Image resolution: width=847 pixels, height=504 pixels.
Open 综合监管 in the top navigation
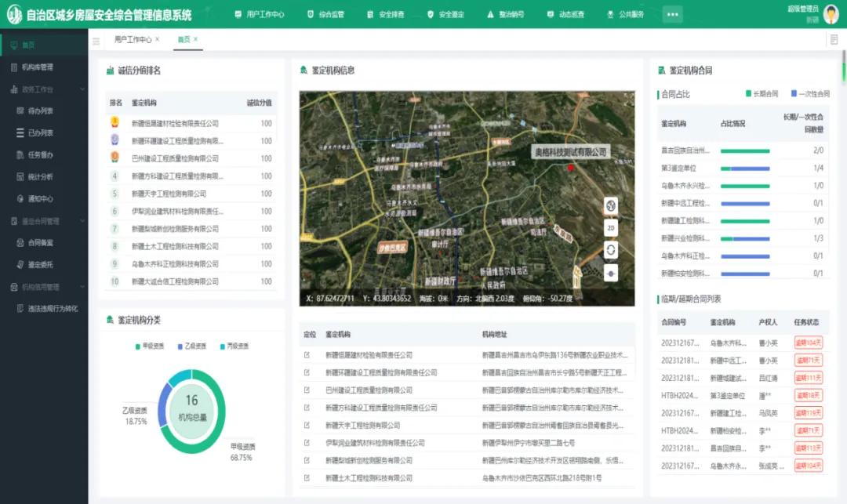tap(326, 15)
